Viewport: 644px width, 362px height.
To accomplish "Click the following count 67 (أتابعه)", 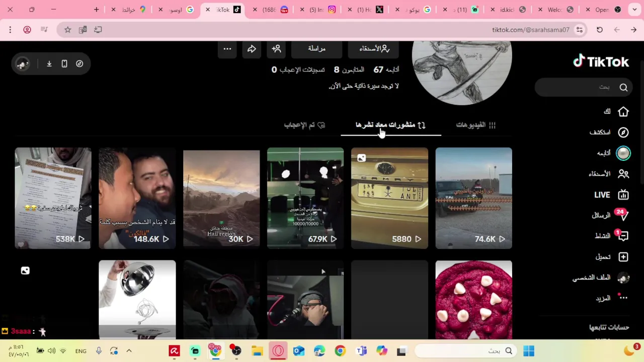I will coord(386,70).
